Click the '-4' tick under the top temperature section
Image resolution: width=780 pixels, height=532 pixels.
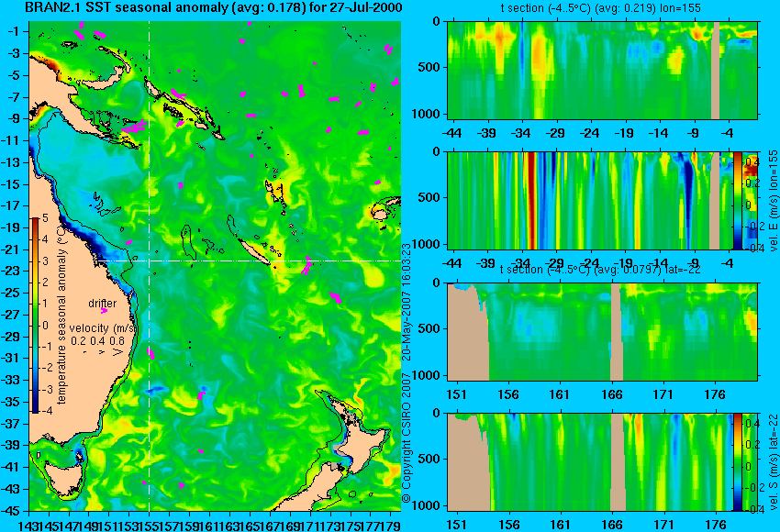click(x=728, y=133)
